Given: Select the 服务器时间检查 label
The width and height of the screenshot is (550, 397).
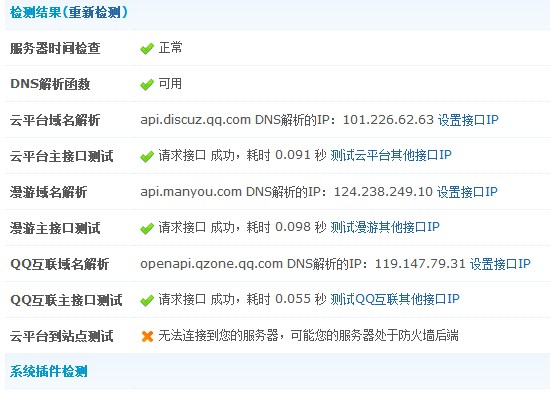Looking at the screenshot, I should click(55, 48).
